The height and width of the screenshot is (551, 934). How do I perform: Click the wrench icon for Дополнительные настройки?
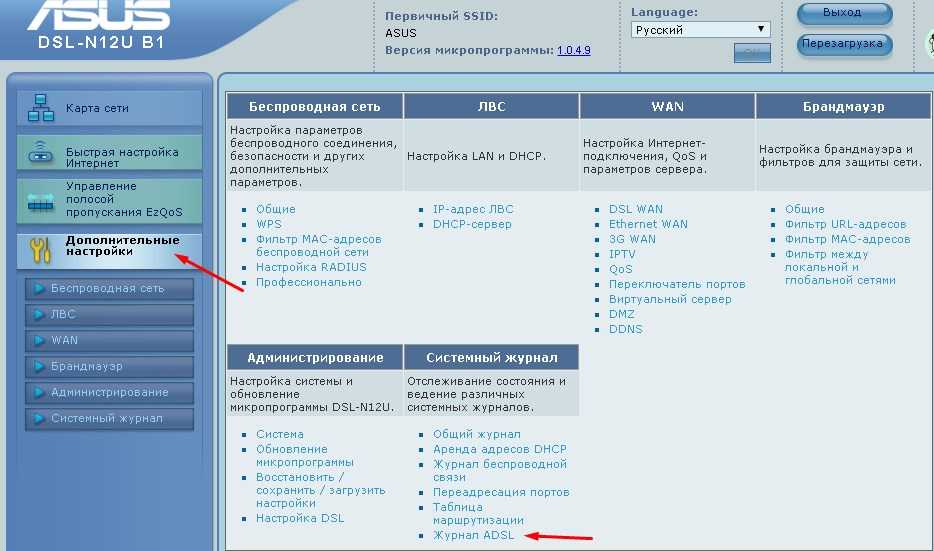(x=40, y=250)
